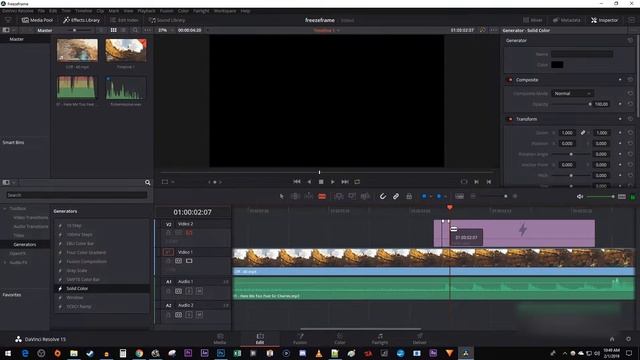Open the Media Pool panel
The width and height of the screenshot is (640, 360).
[37, 20]
